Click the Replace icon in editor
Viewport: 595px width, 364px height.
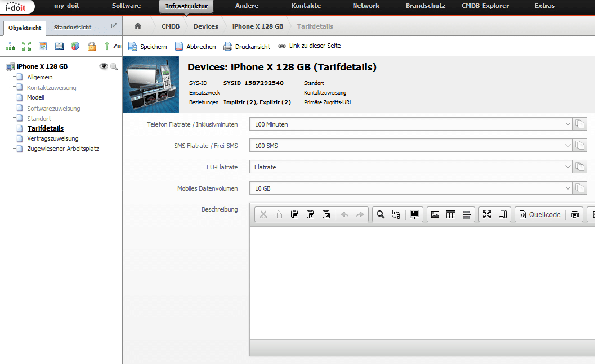pos(396,214)
